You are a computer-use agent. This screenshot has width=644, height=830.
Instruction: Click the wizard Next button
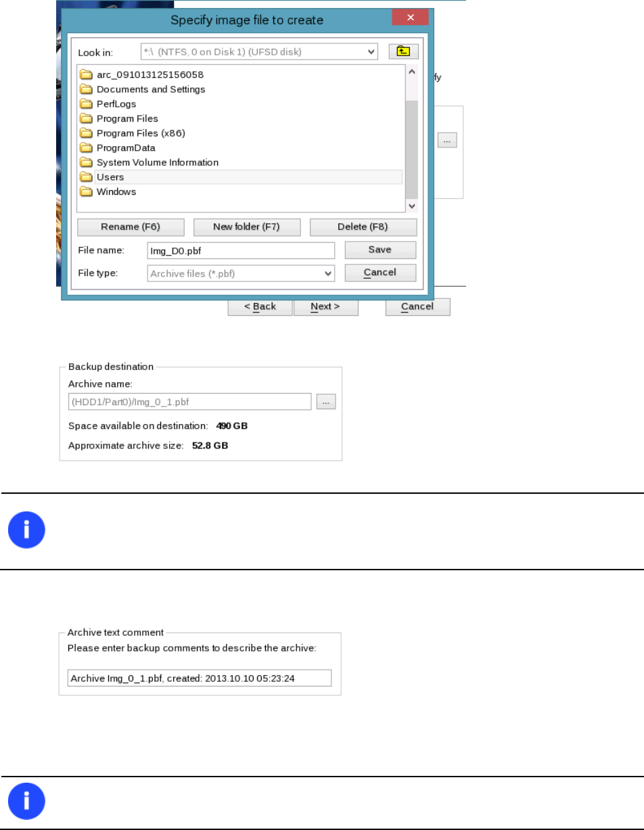[325, 307]
